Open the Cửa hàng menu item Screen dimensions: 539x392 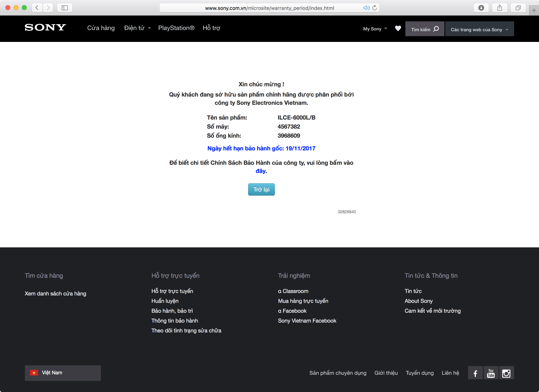[x=101, y=28]
